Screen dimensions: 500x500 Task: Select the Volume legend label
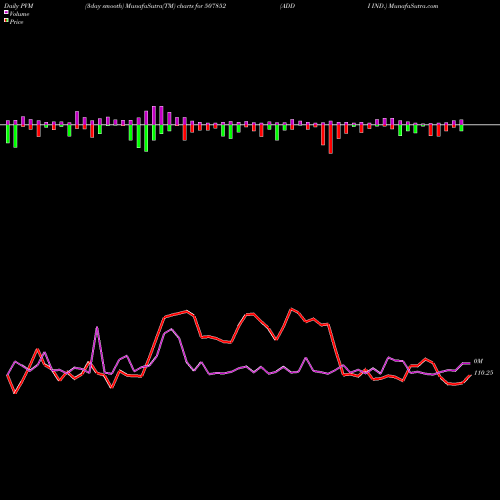click(x=19, y=14)
